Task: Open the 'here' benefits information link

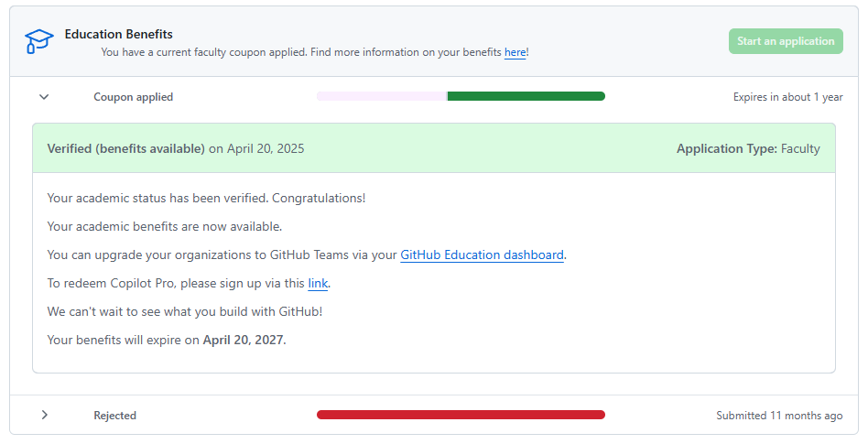Action: tap(515, 52)
